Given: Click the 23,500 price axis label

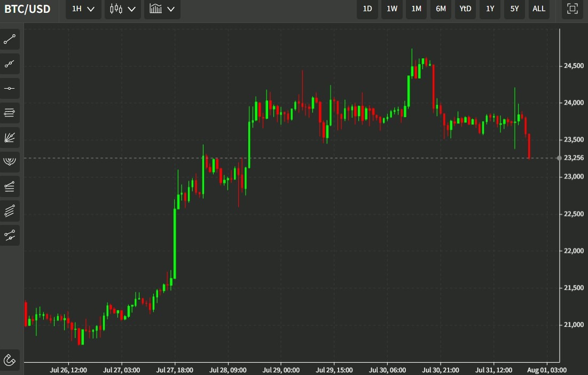Looking at the screenshot, I should pyautogui.click(x=574, y=139).
